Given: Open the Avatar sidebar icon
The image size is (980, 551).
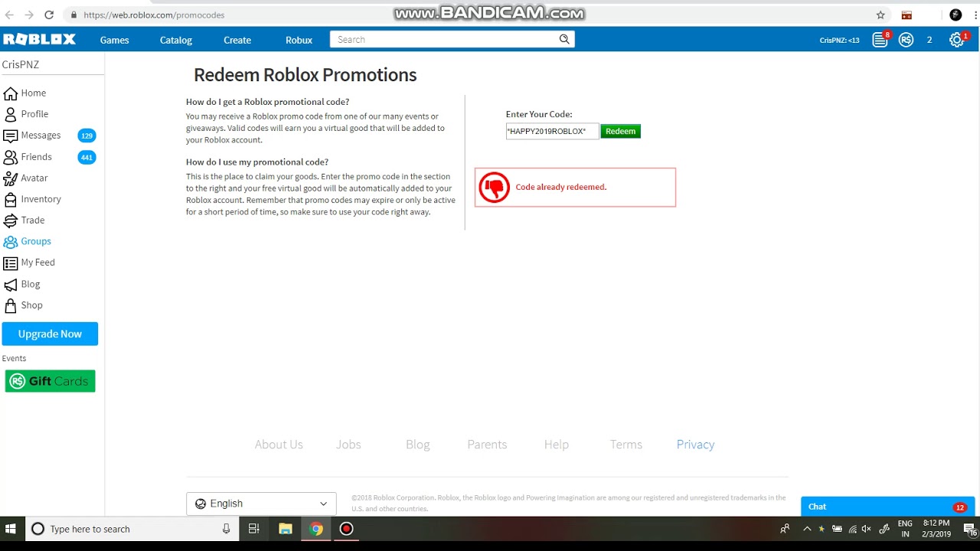Looking at the screenshot, I should click(10, 178).
